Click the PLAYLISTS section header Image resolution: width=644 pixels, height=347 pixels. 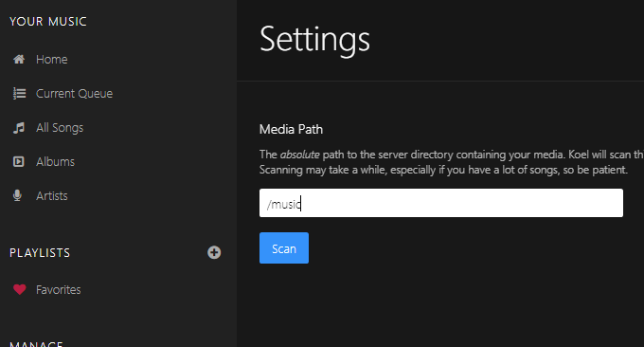tap(40, 253)
